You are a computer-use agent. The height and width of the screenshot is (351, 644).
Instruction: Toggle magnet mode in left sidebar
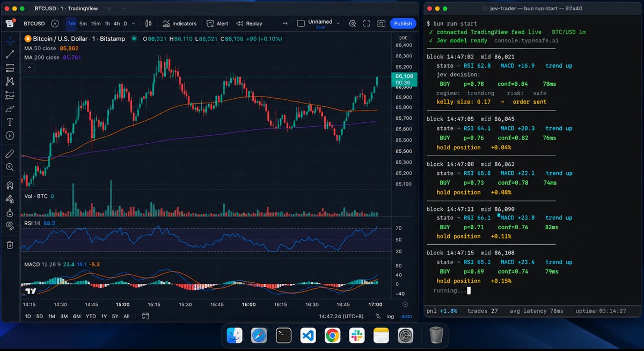coord(10,185)
